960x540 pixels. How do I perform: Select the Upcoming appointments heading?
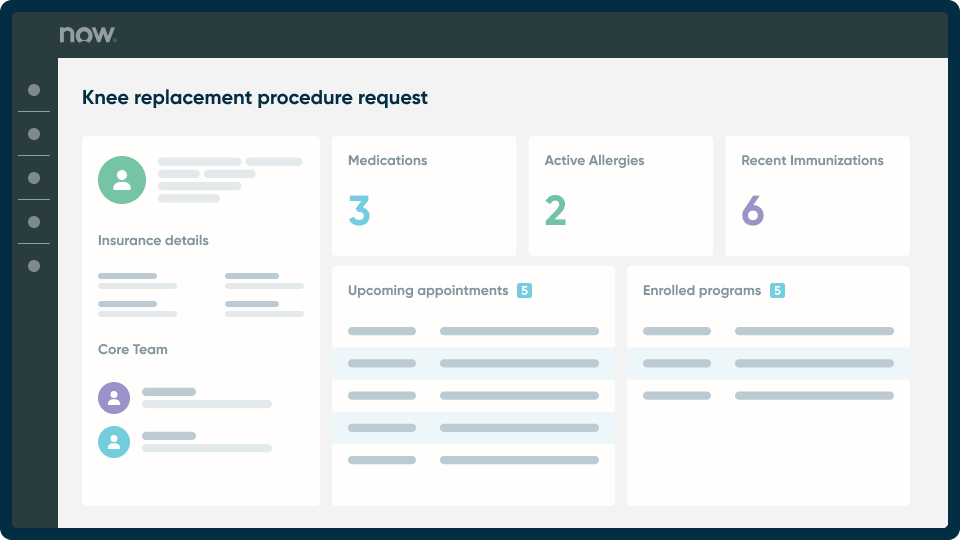click(428, 291)
